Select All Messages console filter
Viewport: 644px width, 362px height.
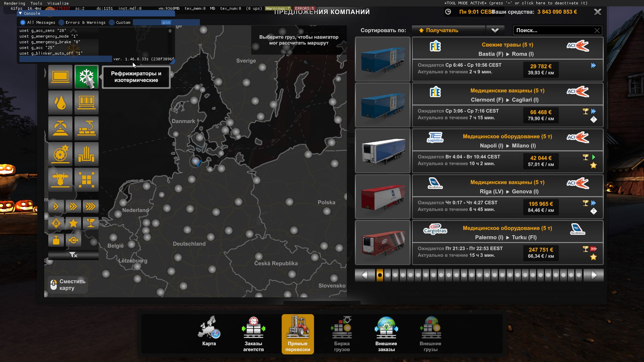tap(38, 22)
